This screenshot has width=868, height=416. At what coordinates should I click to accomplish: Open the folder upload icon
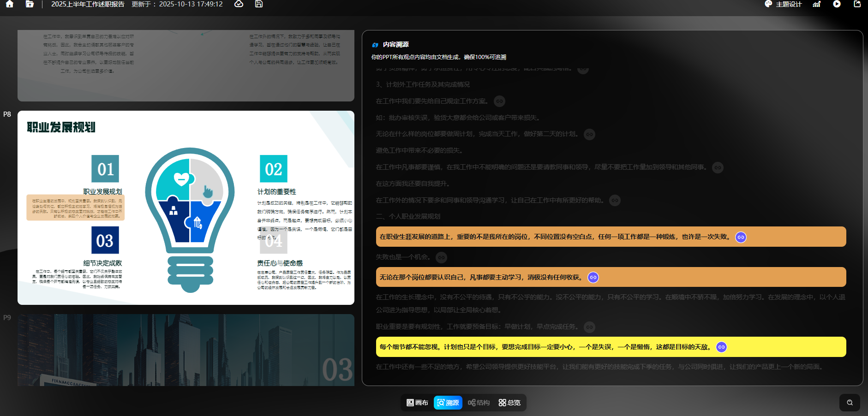point(30,4)
